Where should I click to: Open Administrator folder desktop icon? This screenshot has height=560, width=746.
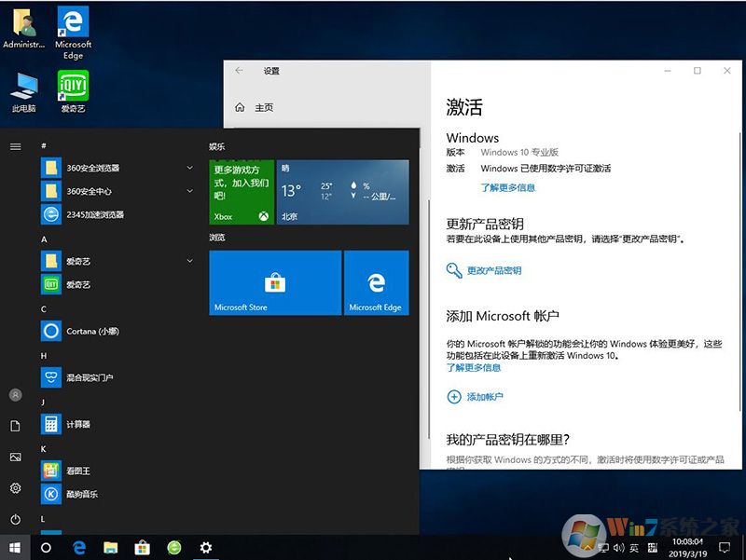pyautogui.click(x=24, y=27)
